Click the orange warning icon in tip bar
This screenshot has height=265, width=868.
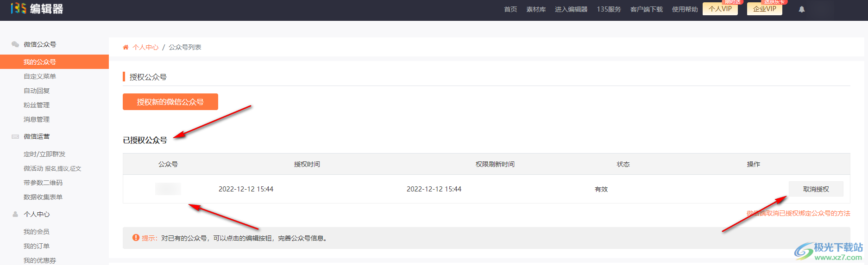click(x=136, y=238)
